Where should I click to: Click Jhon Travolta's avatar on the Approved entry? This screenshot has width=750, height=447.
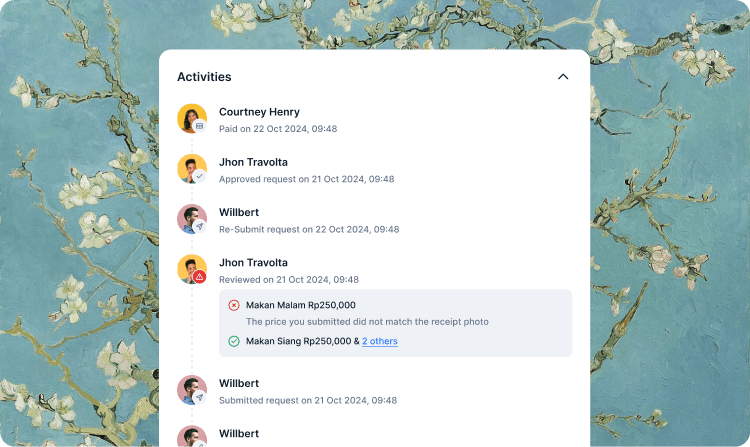pos(192,168)
